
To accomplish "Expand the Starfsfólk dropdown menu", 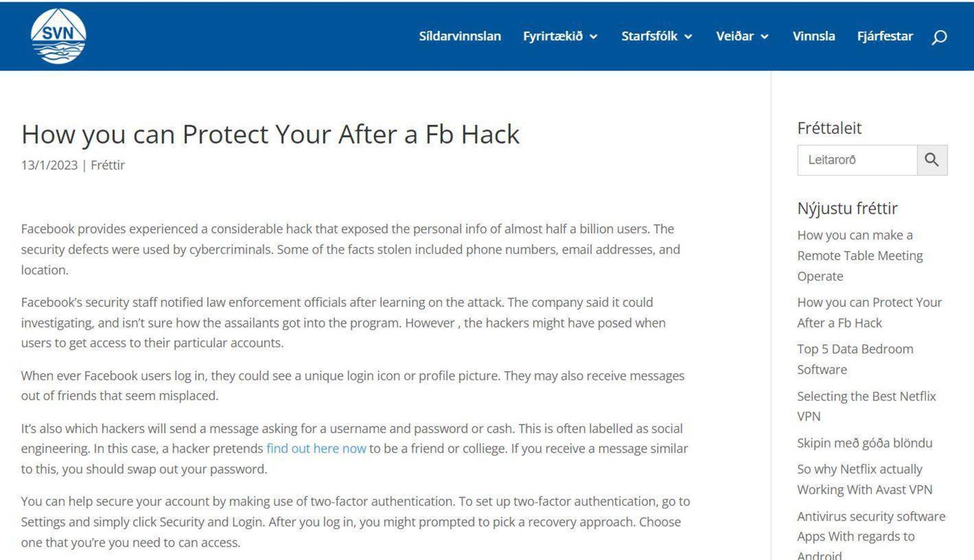I will 657,36.
